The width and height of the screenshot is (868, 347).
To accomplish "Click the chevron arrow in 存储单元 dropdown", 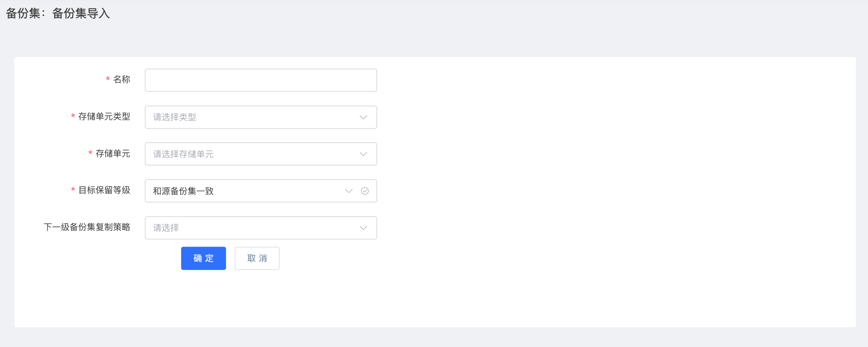I will (x=363, y=154).
